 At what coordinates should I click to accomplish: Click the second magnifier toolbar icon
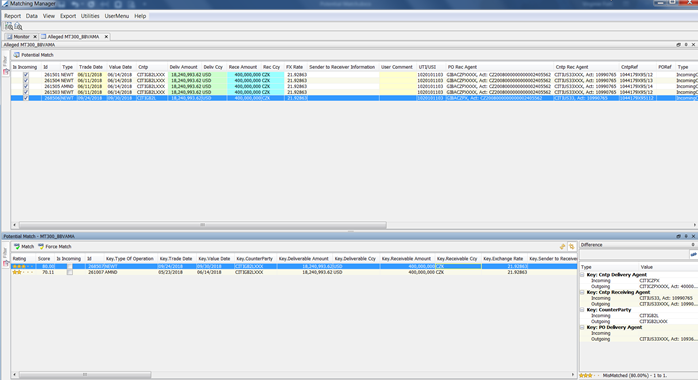tap(18, 26)
